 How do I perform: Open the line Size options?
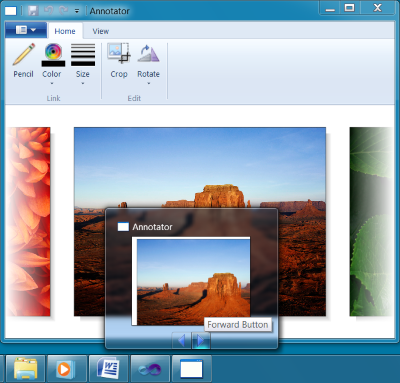click(x=83, y=63)
